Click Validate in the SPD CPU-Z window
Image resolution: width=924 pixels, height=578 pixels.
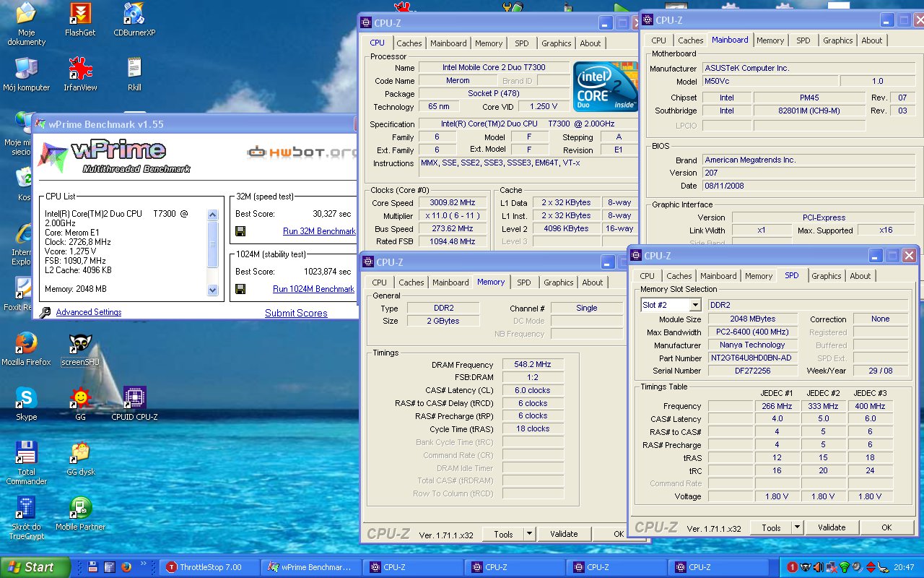(x=832, y=527)
